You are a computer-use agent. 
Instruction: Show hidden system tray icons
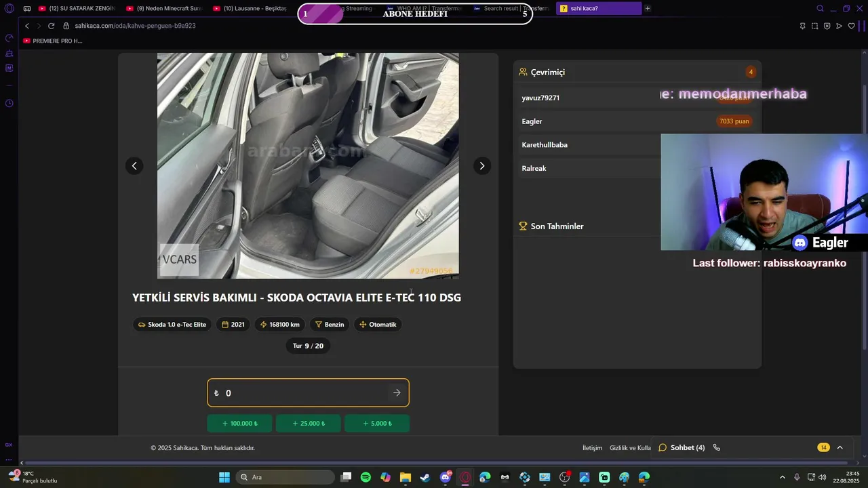point(782,477)
